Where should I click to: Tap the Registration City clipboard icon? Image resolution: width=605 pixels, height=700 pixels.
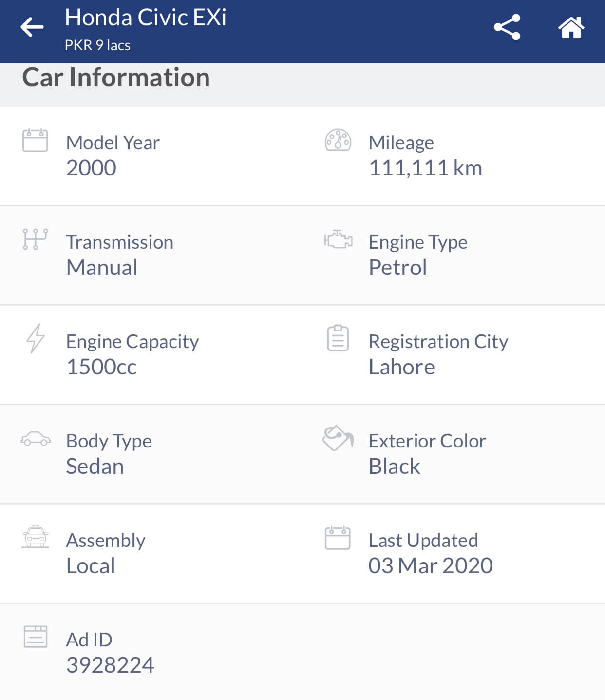(x=338, y=338)
